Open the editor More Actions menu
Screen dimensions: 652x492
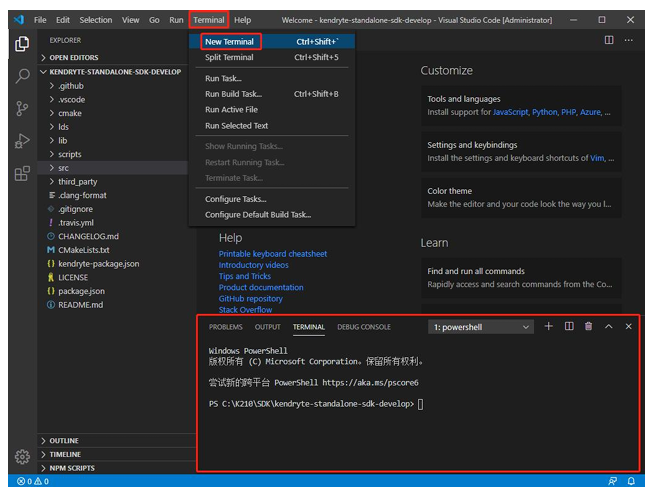[628, 40]
